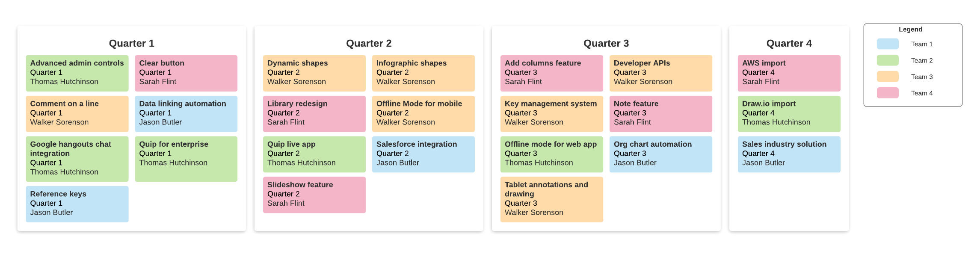Open the AWS import card
This screenshot has height=263, width=980.
click(789, 73)
